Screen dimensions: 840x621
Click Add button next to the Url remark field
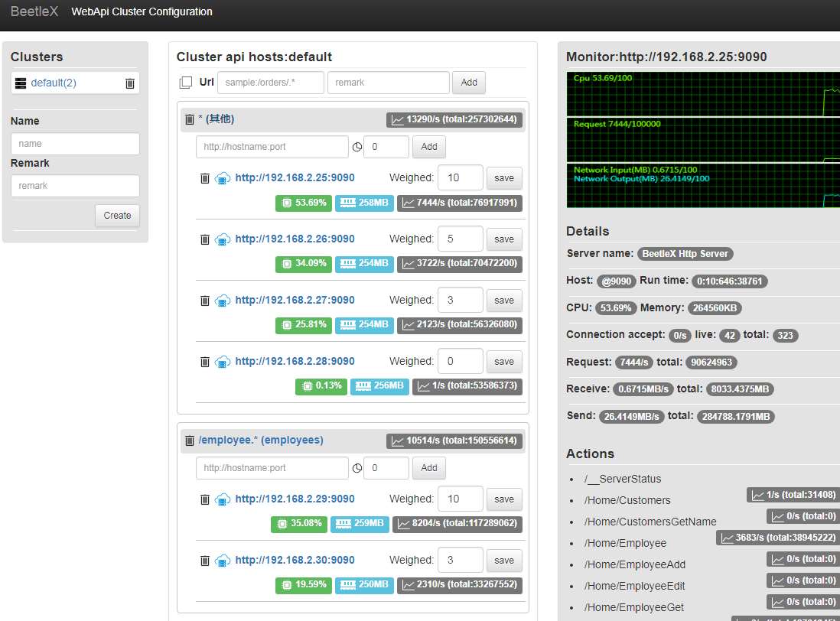[468, 83]
